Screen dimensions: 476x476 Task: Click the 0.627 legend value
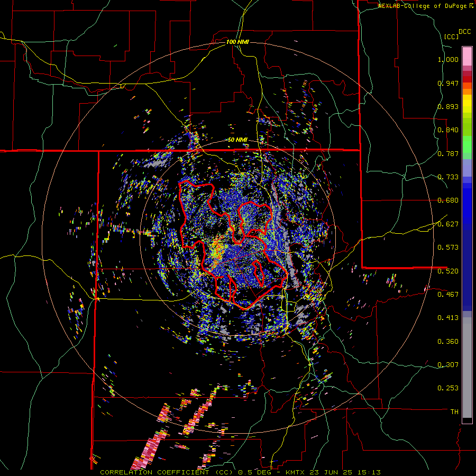tap(448, 224)
